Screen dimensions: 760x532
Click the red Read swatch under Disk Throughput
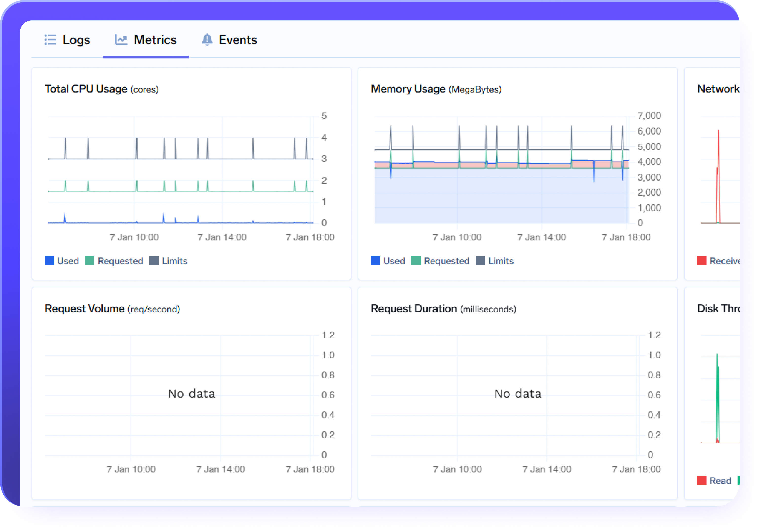coord(702,480)
